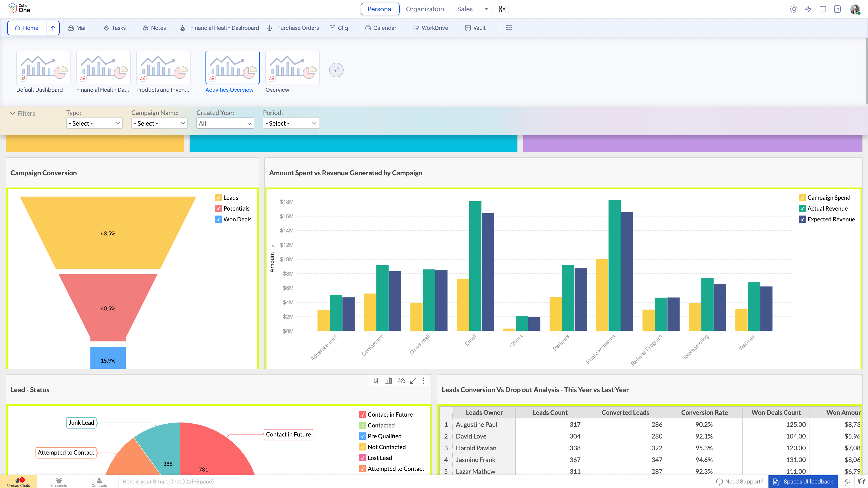Open the Campaign Name dropdown
Image resolution: width=868 pixels, height=488 pixels.
(159, 123)
